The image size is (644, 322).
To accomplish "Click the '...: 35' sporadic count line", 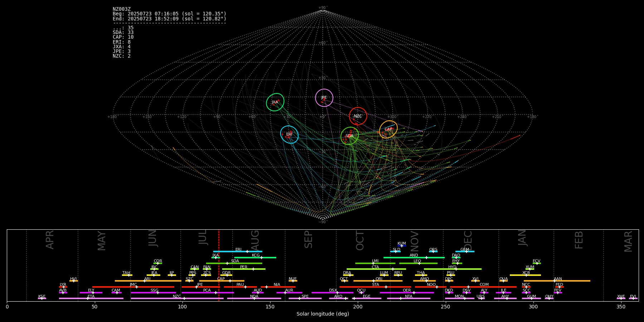I will click(123, 28).
